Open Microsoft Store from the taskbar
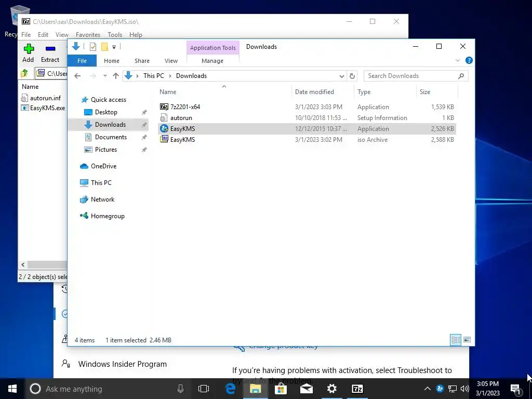The height and width of the screenshot is (399, 532). click(x=281, y=389)
